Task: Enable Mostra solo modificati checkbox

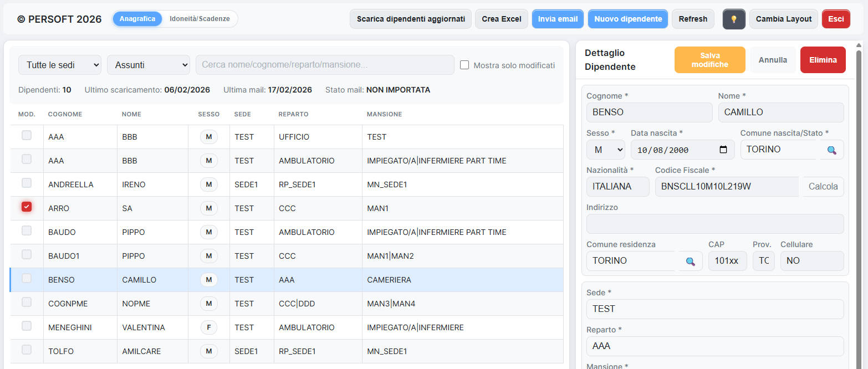Action: tap(464, 65)
